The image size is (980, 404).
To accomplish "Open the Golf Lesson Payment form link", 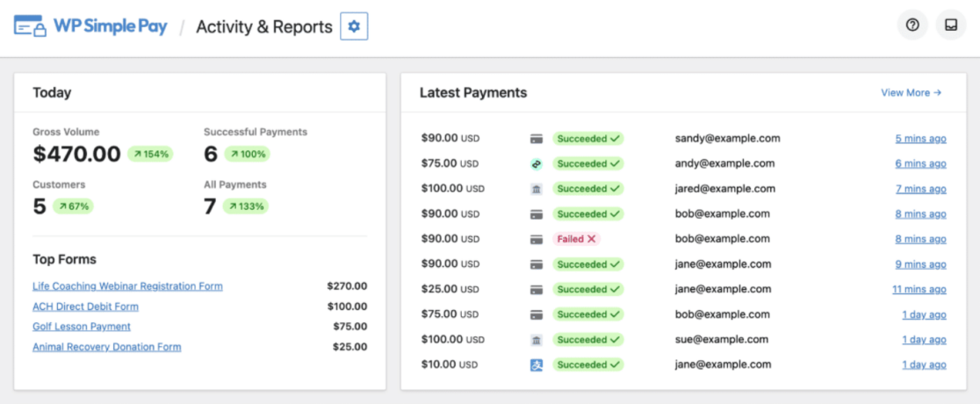I will [82, 327].
